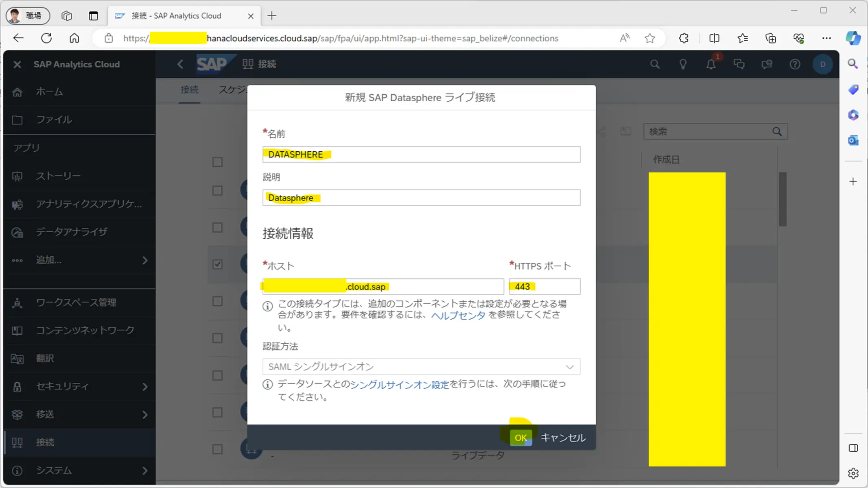Uncheck the checked connection row checkbox
Viewport: 868px width, 488px height.
pyautogui.click(x=218, y=264)
